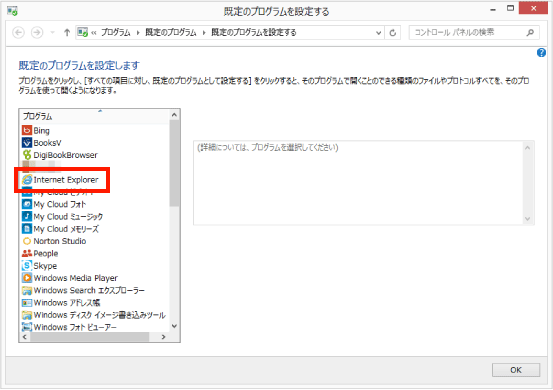Expand the hidden breadcrumb chevron «
Viewport: 553px width, 390px height.
[x=94, y=33]
